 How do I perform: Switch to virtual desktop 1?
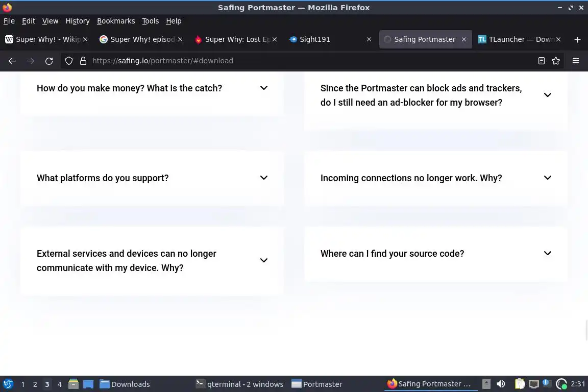click(x=23, y=384)
